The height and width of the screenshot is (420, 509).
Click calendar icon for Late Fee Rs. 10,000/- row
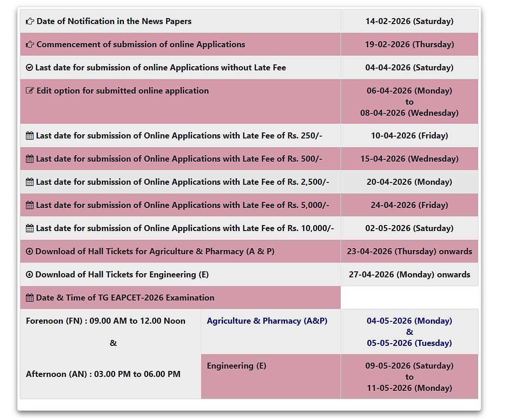(30, 228)
